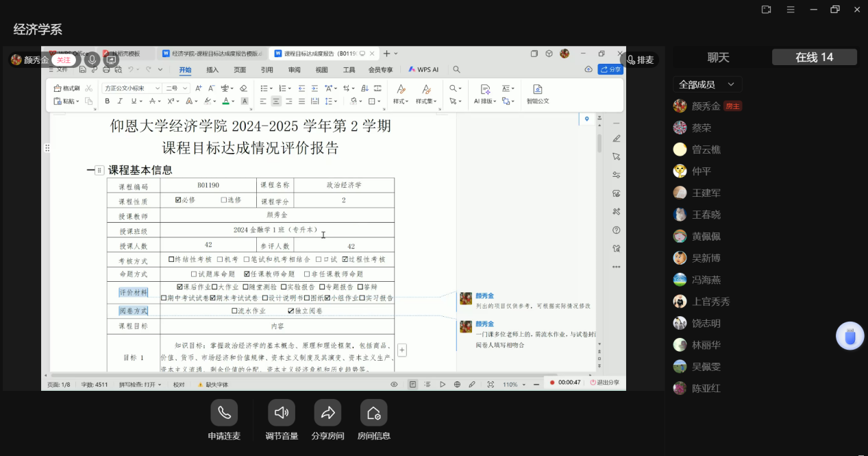Click the 申请连麦 phone icon
868x456 pixels.
(224, 413)
